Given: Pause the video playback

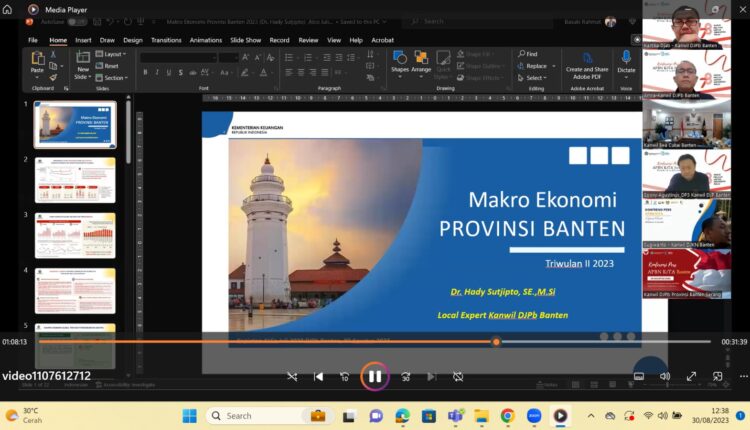Looking at the screenshot, I should click(374, 377).
